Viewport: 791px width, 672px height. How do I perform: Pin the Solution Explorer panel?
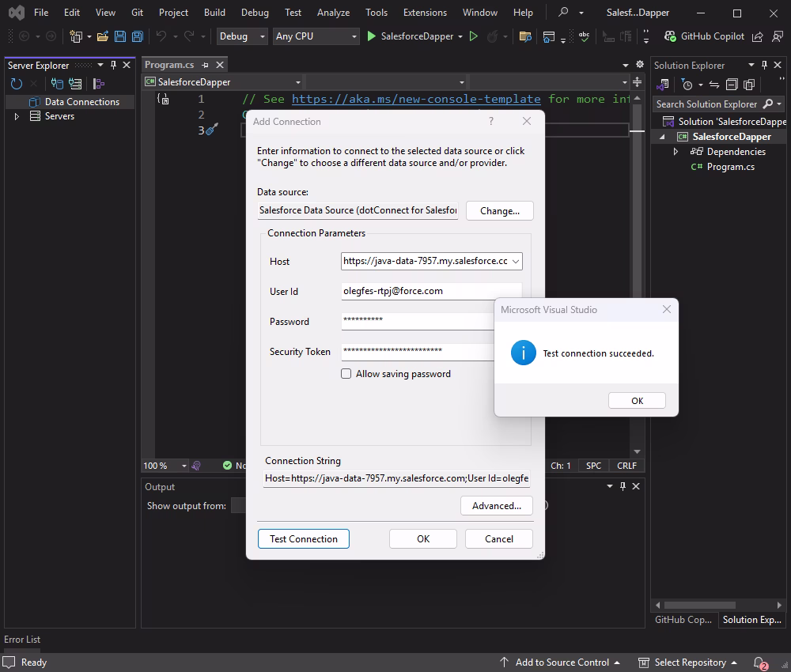(765, 65)
